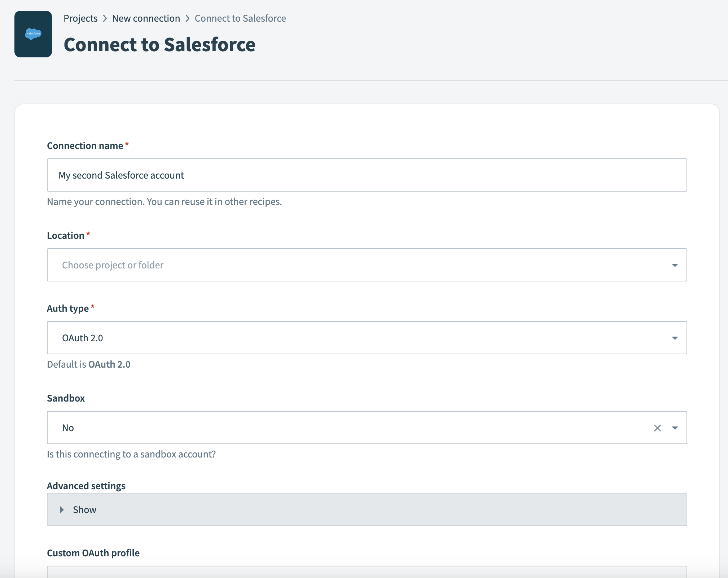Click the Auth type dropdown caret icon

click(x=675, y=338)
